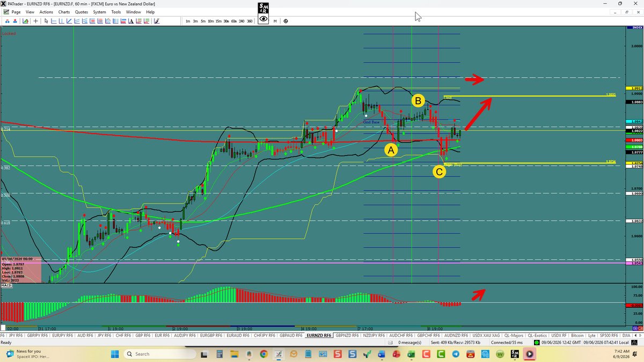Click Connected/55 ms status text
Viewport: 644px width, 362px height.
507,342
